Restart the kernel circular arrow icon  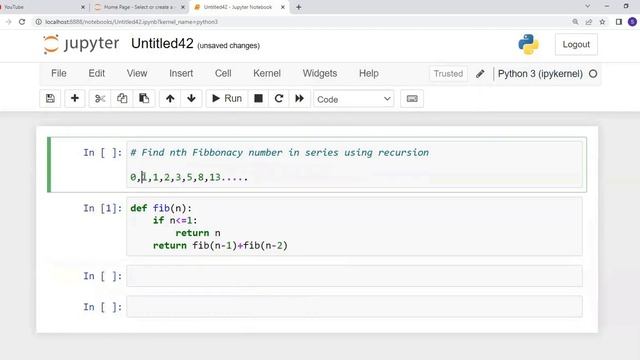coord(279,98)
